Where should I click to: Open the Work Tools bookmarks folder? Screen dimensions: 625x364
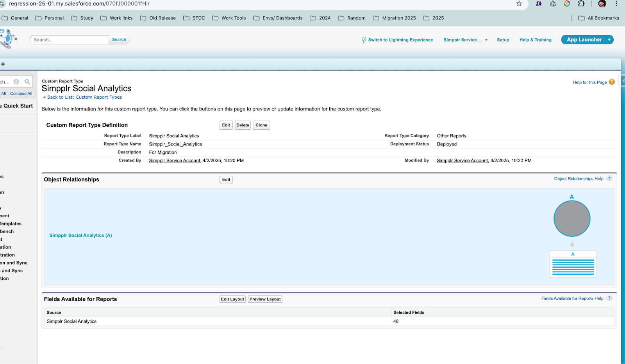[229, 18]
